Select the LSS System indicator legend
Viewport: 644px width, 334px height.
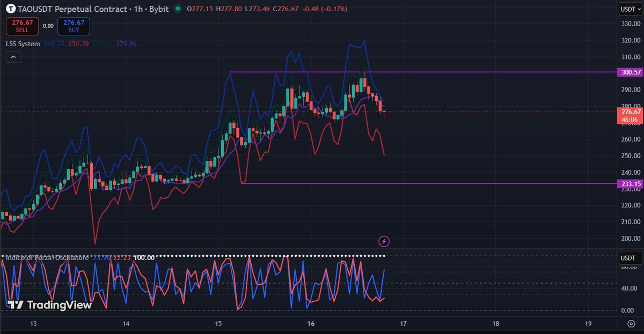click(23, 43)
